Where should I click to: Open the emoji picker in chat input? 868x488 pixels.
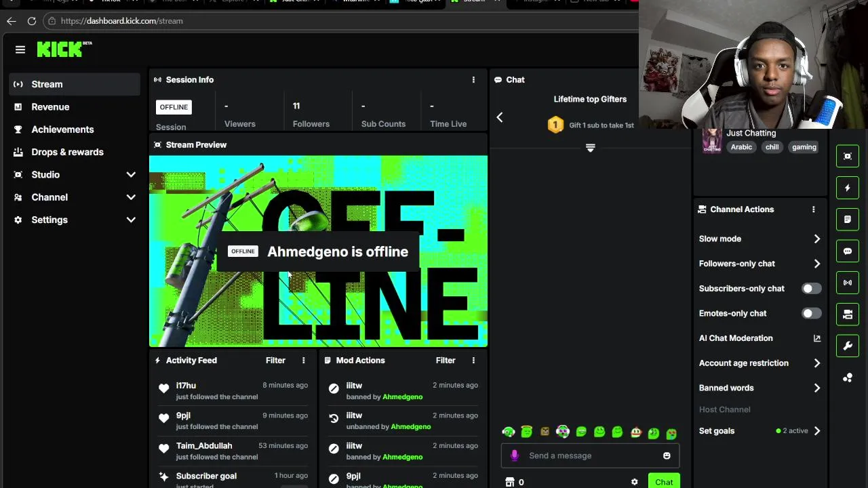click(667, 455)
